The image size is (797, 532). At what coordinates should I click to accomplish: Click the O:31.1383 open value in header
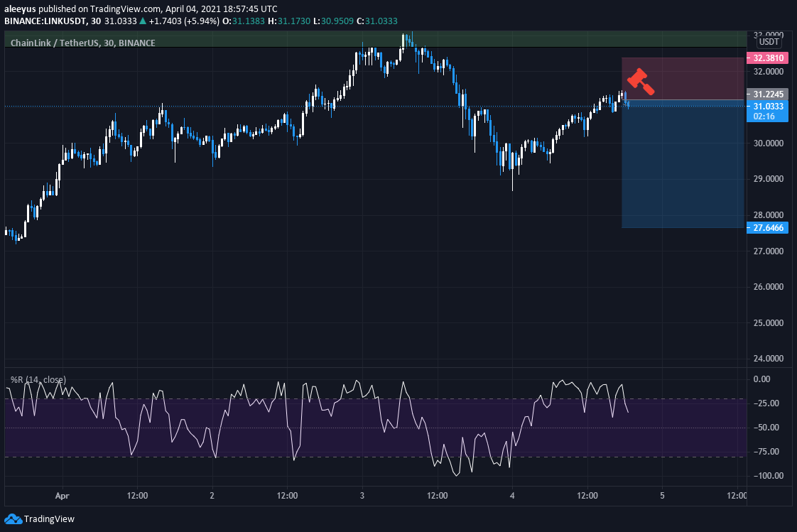pyautogui.click(x=244, y=21)
